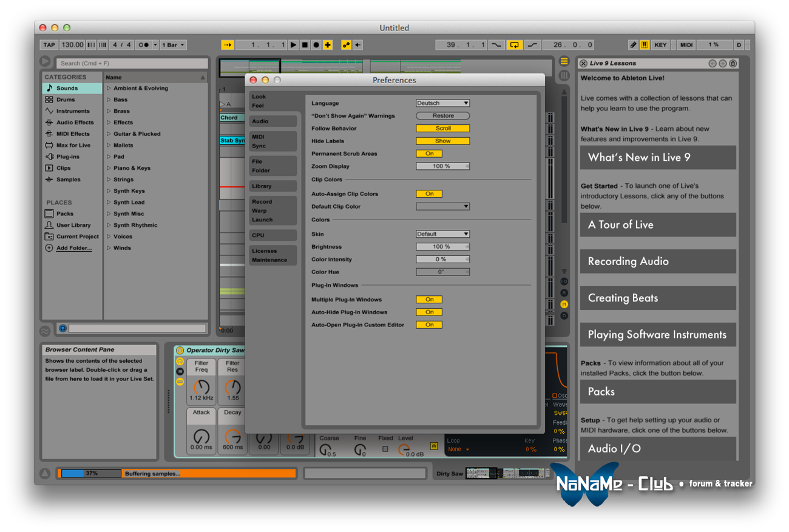Open the What's New in Live 9 lesson

pyautogui.click(x=658, y=157)
